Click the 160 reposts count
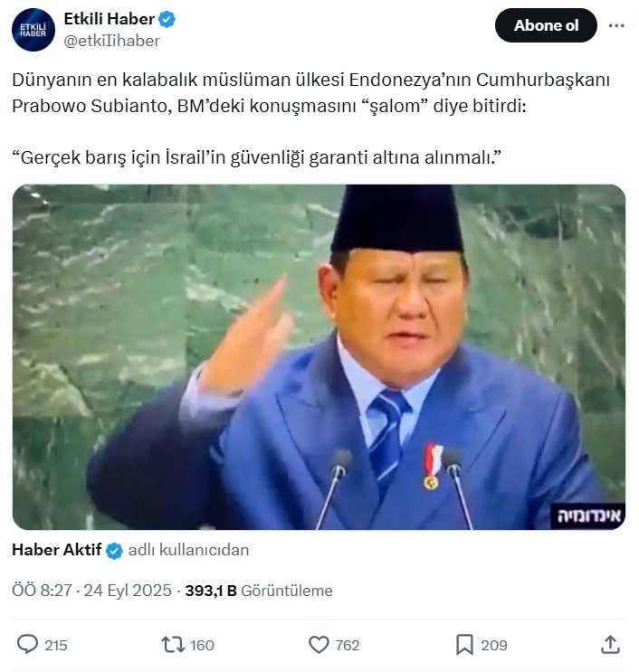Viewport: 639px width, 672px height. 202,645
